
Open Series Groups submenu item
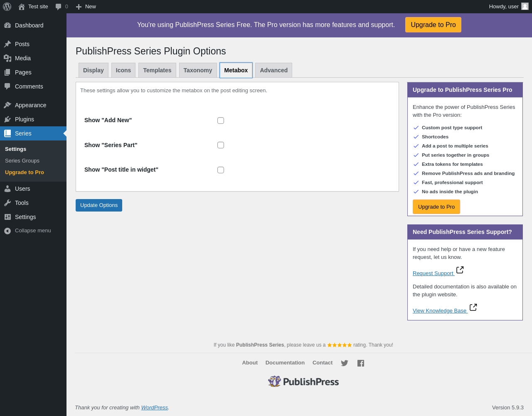[22, 161]
